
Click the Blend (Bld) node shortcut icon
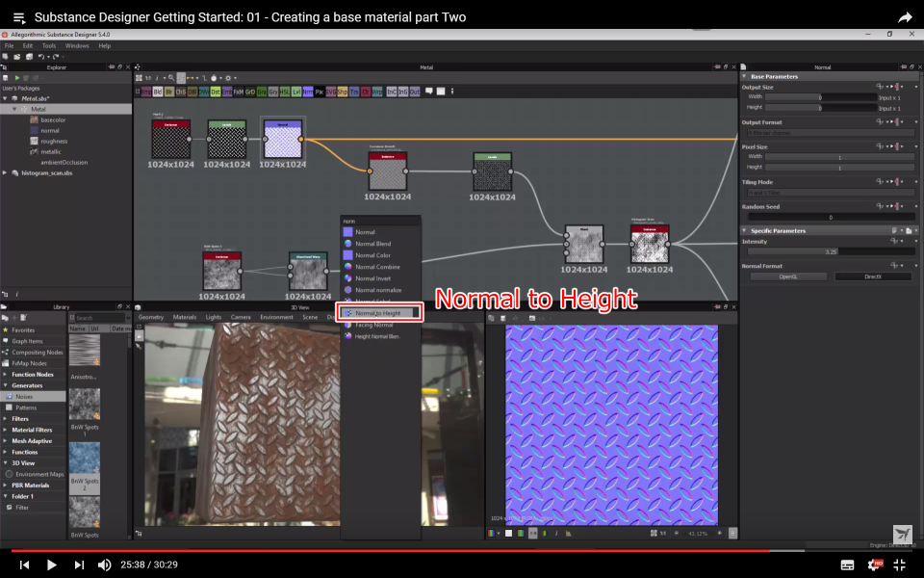[x=157, y=92]
